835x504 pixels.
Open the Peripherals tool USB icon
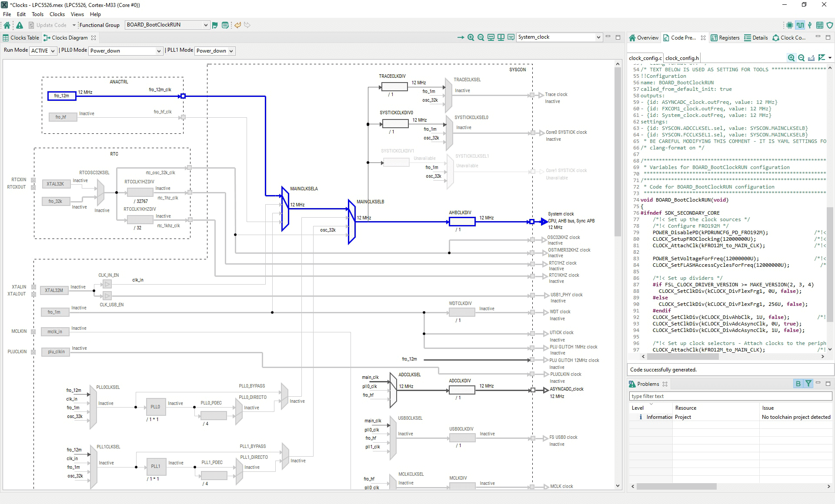pyautogui.click(x=810, y=25)
